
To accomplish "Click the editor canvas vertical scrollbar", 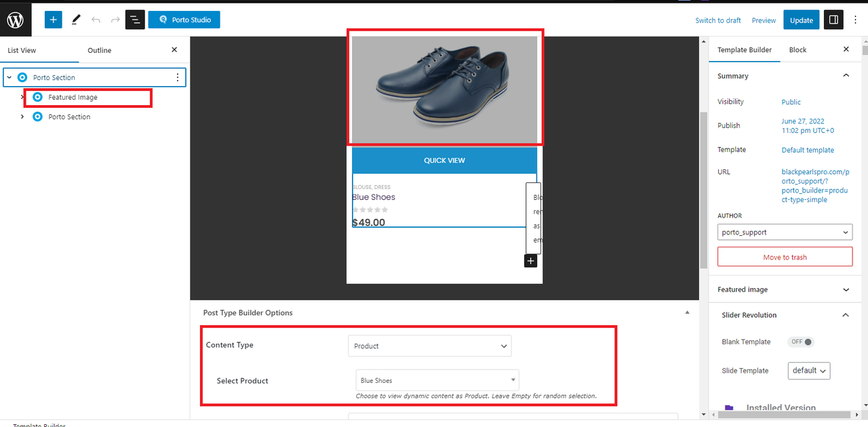I will 703,190.
